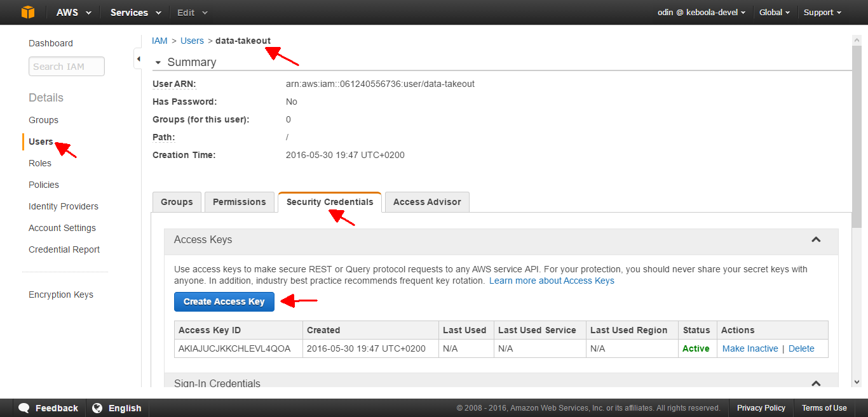The height and width of the screenshot is (417, 868).
Task: Click the IAM breadcrumb link
Action: click(159, 41)
